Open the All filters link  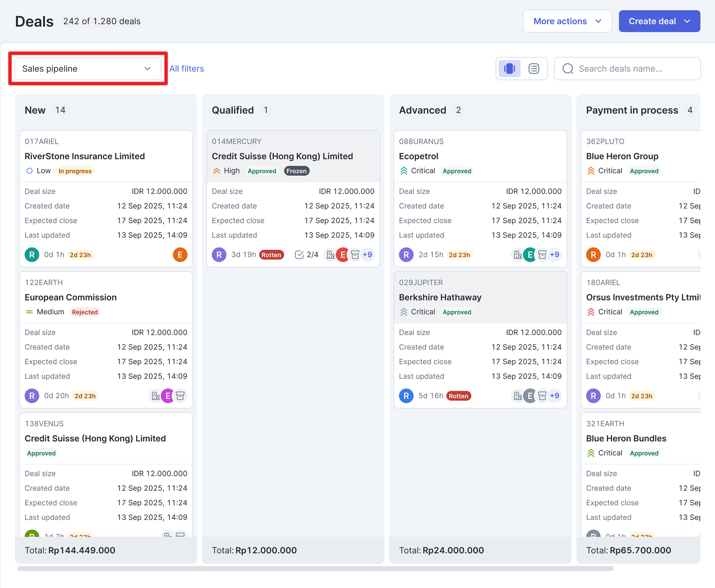click(x=187, y=69)
